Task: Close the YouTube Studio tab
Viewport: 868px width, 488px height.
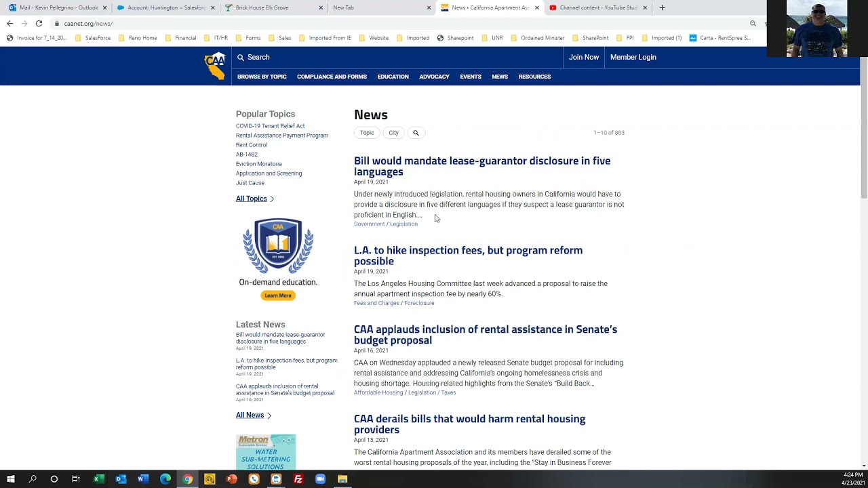Action: pos(645,7)
